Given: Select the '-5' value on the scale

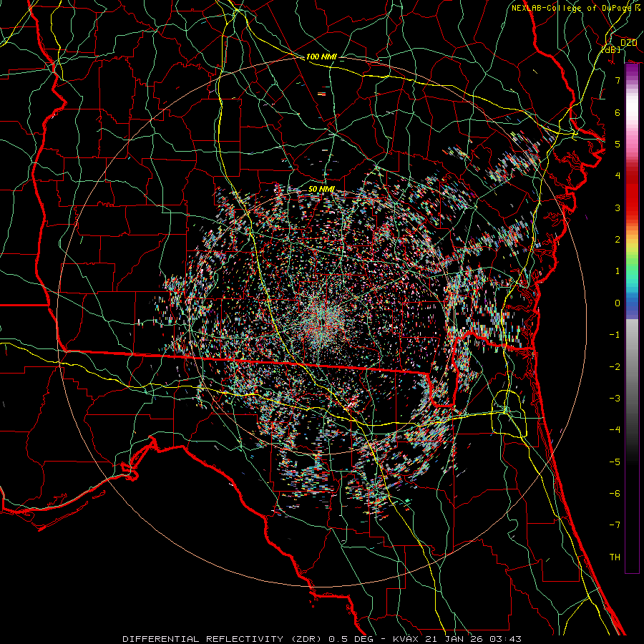Looking at the screenshot, I should (x=615, y=462).
